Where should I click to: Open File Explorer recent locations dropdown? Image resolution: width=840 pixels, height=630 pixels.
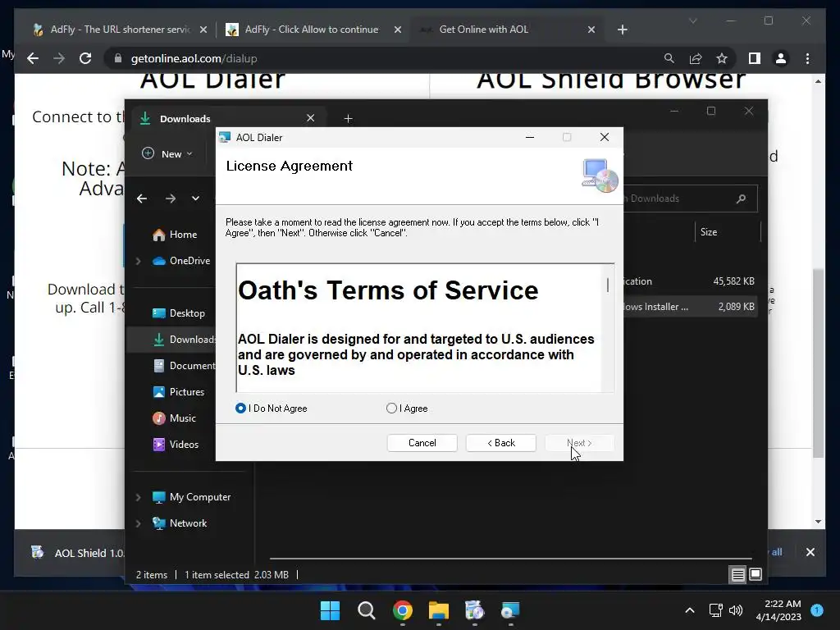pos(195,199)
